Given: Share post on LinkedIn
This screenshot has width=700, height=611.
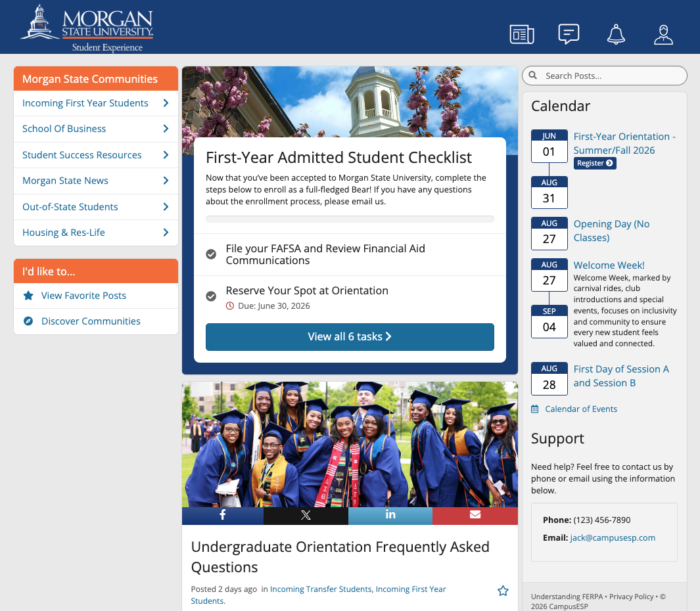Looking at the screenshot, I should [390, 515].
